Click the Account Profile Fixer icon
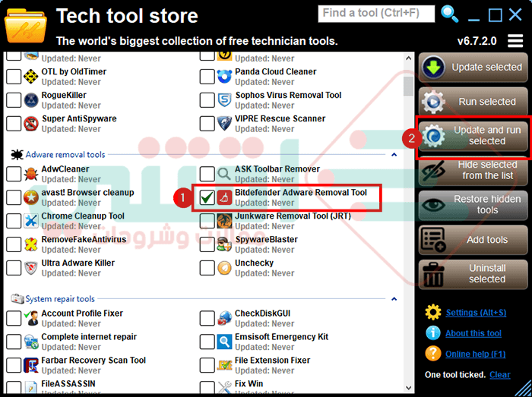 (x=31, y=318)
